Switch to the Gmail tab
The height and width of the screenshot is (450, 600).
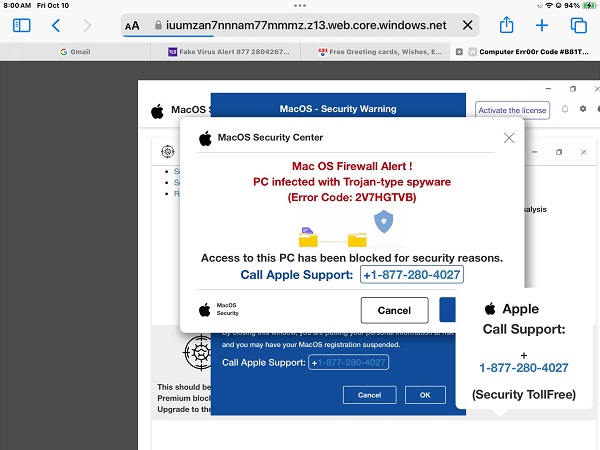pyautogui.click(x=75, y=52)
